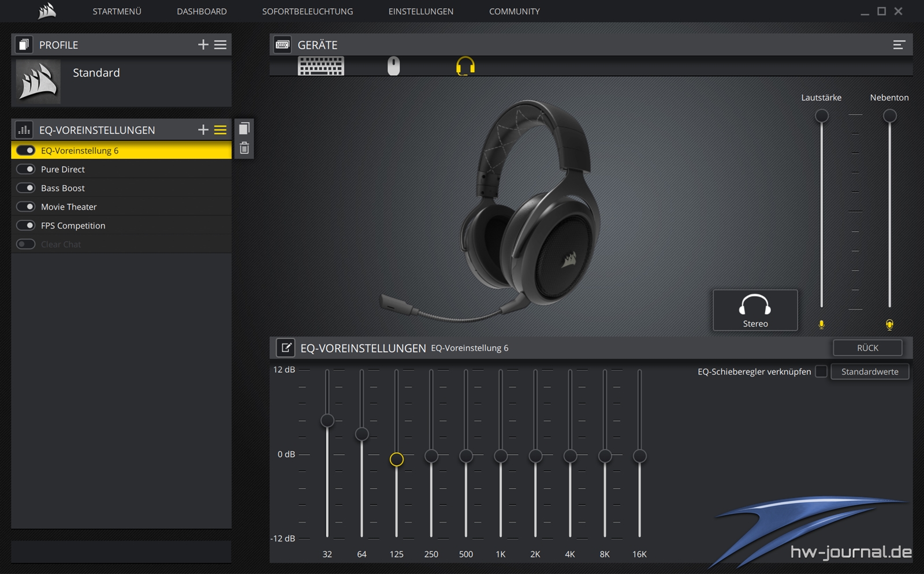924x574 pixels.
Task: Click the 1K EQ slider knob
Action: (501, 456)
